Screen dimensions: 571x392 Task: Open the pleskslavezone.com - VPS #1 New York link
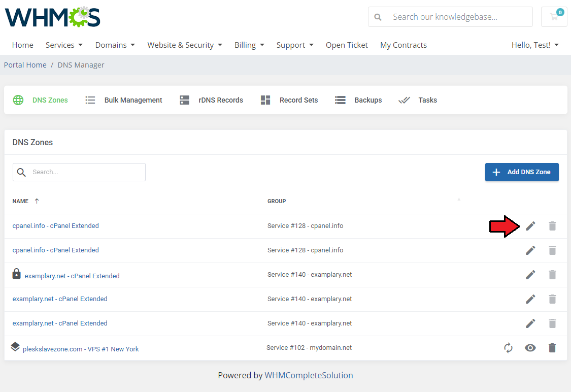(x=81, y=349)
